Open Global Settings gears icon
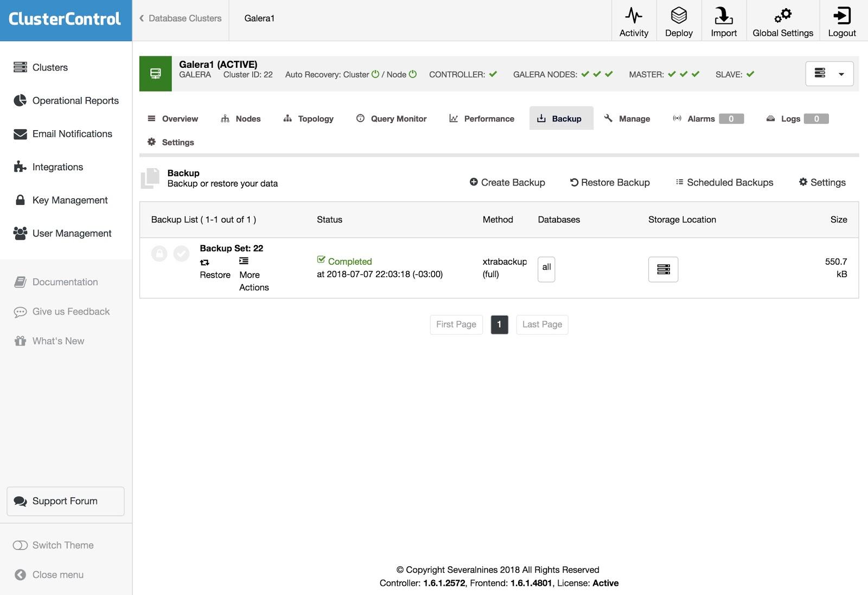Image resolution: width=868 pixels, height=595 pixels. [x=783, y=15]
